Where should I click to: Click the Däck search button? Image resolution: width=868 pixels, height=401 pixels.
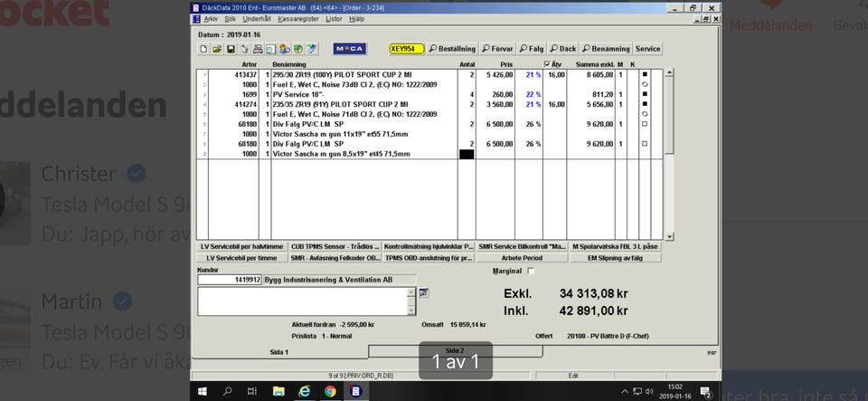[x=563, y=49]
